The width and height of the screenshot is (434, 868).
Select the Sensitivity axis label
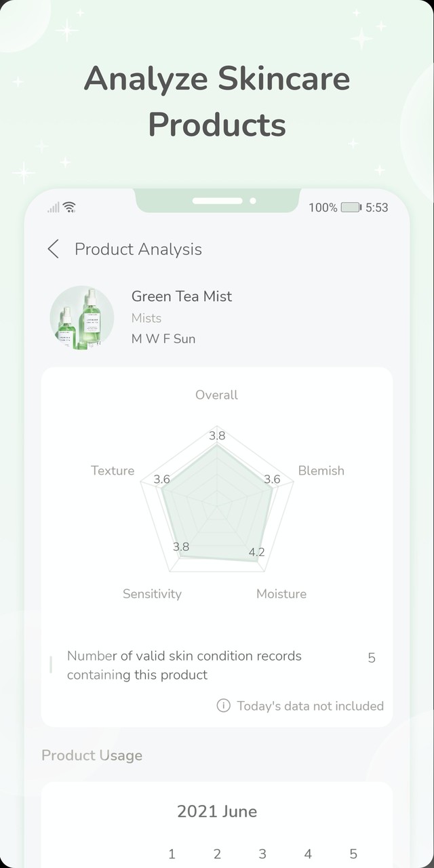pyautogui.click(x=152, y=594)
